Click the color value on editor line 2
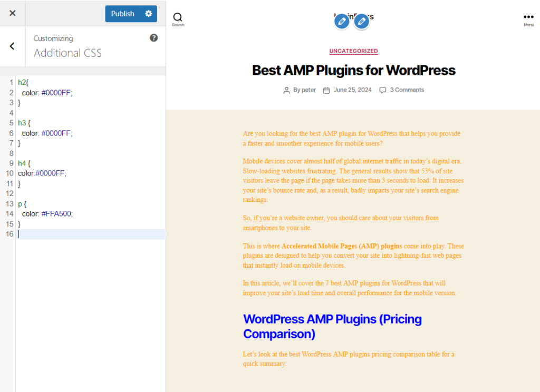Image resolution: width=540 pixels, height=392 pixels. [x=56, y=93]
